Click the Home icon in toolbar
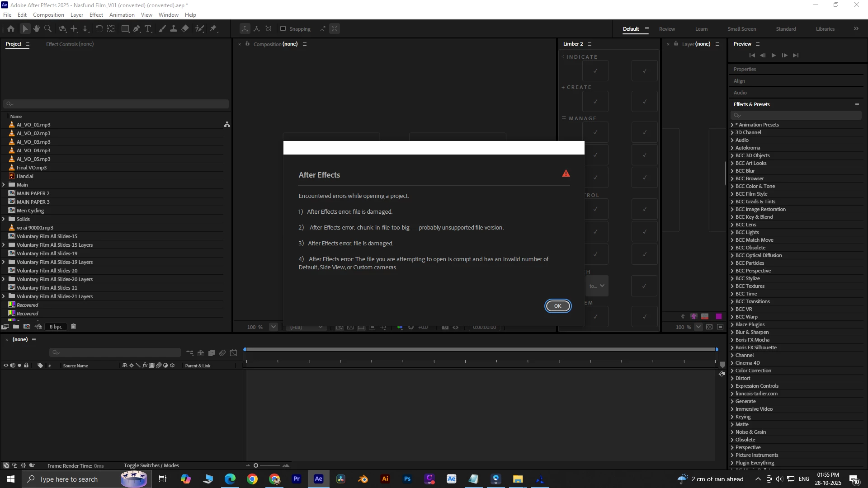The height and width of the screenshot is (488, 868). [11, 28]
